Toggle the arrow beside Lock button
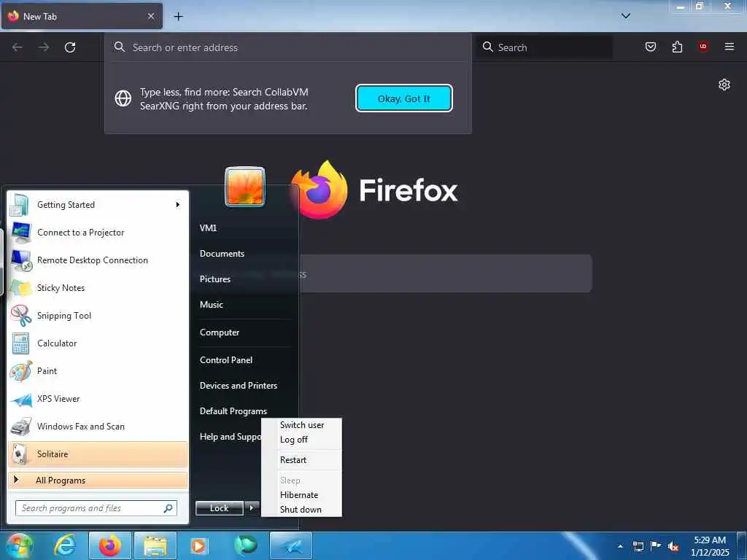 252,508
